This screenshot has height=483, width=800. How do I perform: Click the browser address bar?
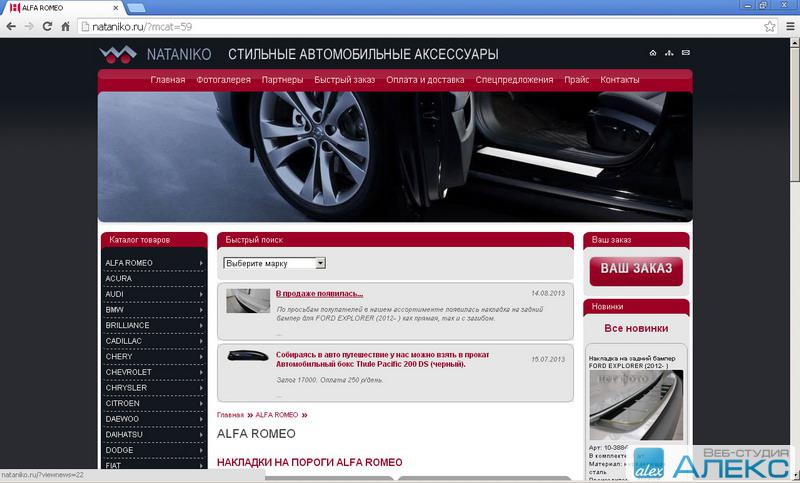point(400,26)
